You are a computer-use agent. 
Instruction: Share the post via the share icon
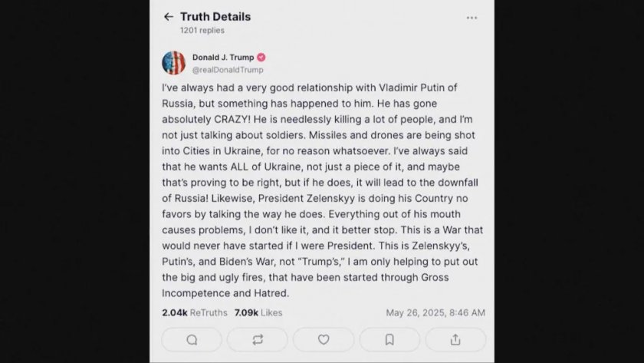(x=455, y=339)
